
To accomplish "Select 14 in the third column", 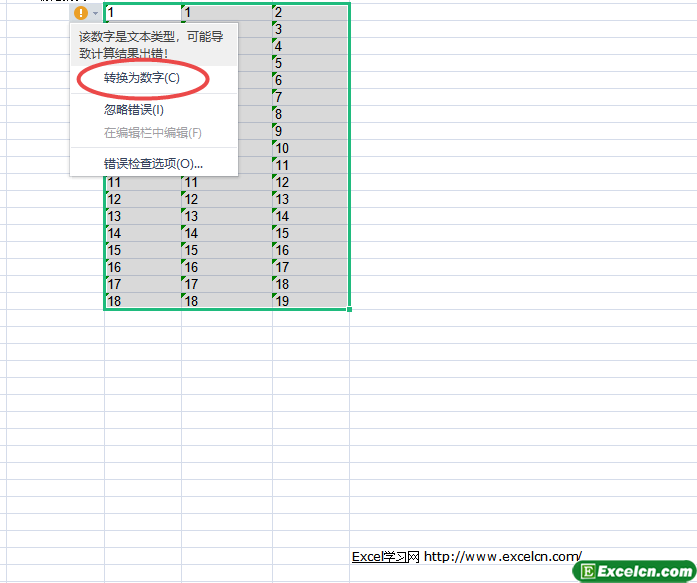I will pos(310,216).
